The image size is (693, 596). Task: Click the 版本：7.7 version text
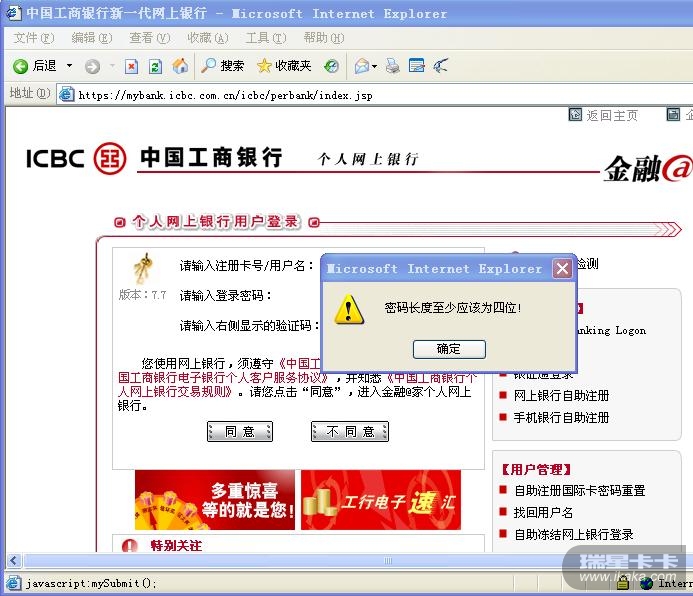[142, 295]
